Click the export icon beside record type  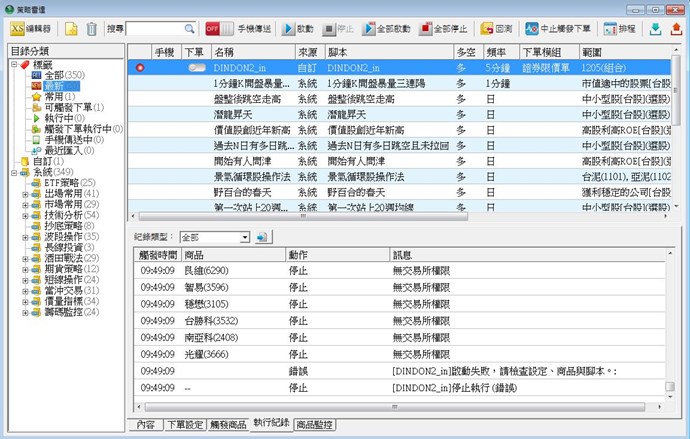(263, 237)
